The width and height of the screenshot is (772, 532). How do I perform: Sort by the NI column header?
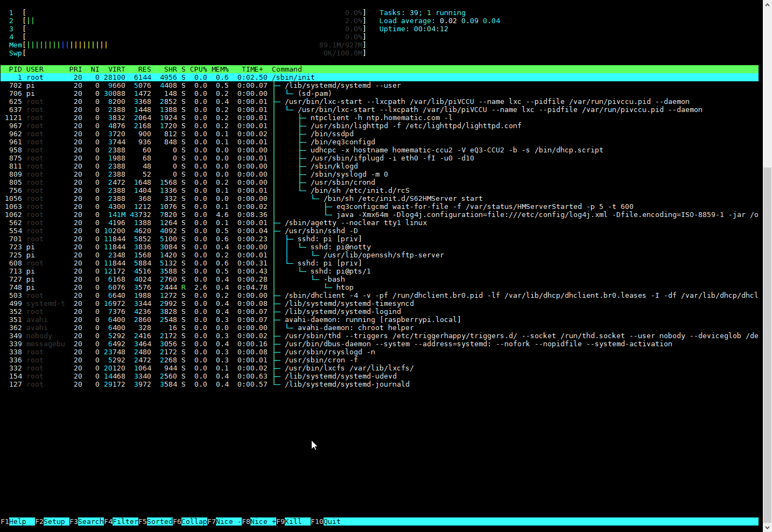95,69
